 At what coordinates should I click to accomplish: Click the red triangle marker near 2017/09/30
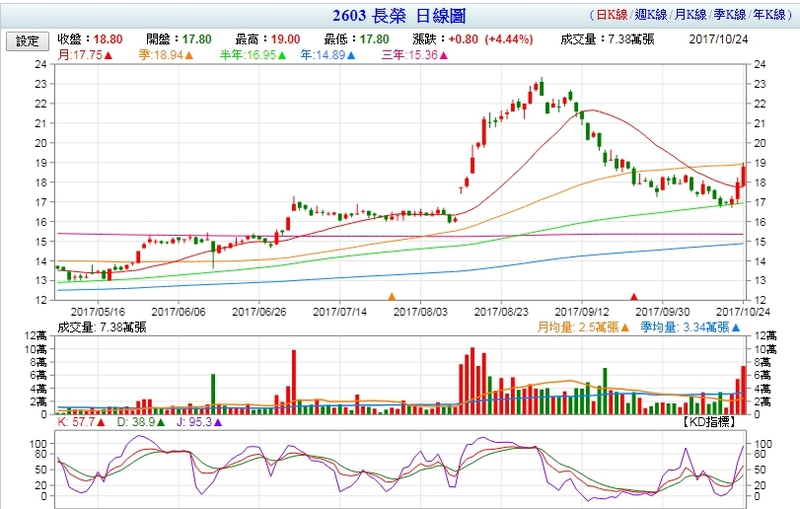(x=634, y=296)
